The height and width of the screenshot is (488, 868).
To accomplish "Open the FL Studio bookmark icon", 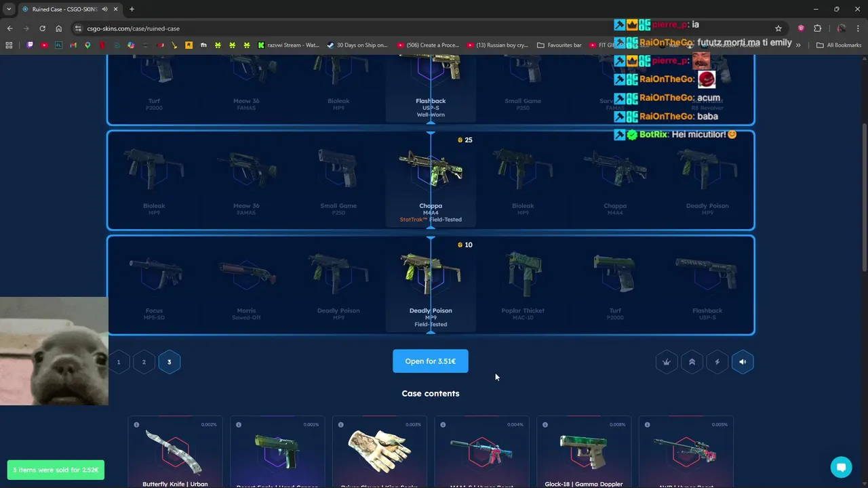I will [x=58, y=45].
